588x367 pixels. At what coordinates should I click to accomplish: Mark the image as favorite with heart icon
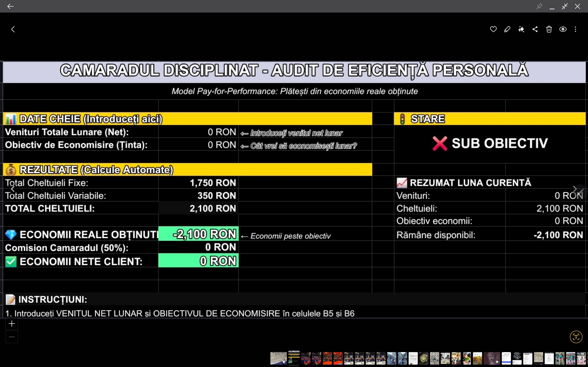pyautogui.click(x=493, y=29)
